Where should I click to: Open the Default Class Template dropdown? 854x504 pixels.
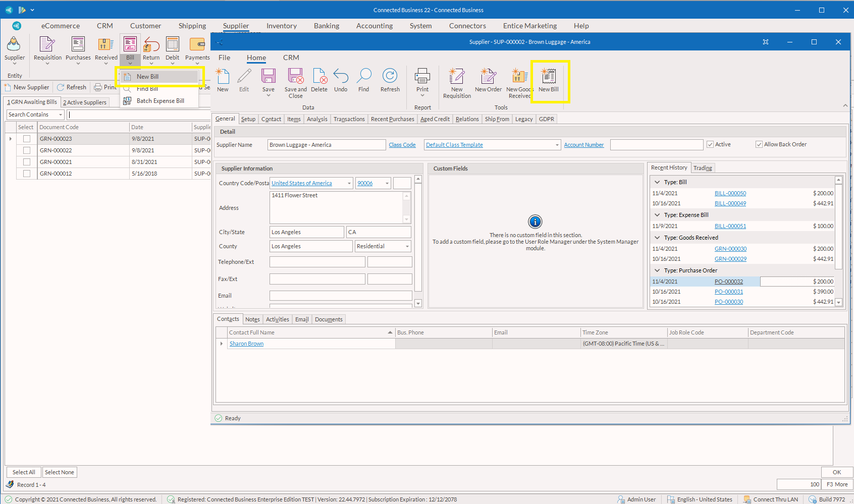[557, 145]
